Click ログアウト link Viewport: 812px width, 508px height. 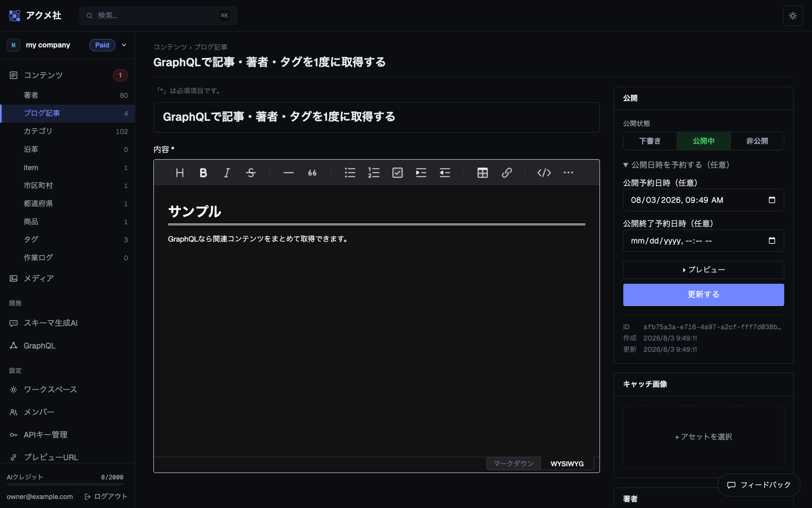tap(106, 497)
